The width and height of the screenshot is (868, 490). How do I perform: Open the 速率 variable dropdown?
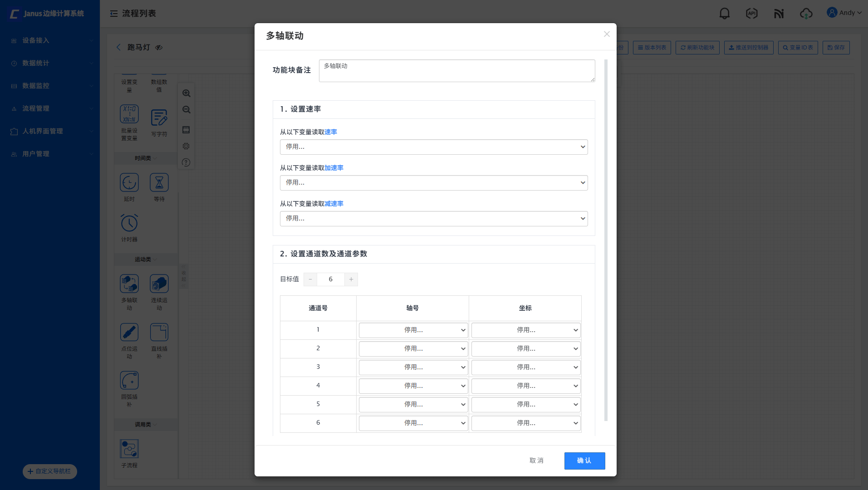tap(433, 147)
